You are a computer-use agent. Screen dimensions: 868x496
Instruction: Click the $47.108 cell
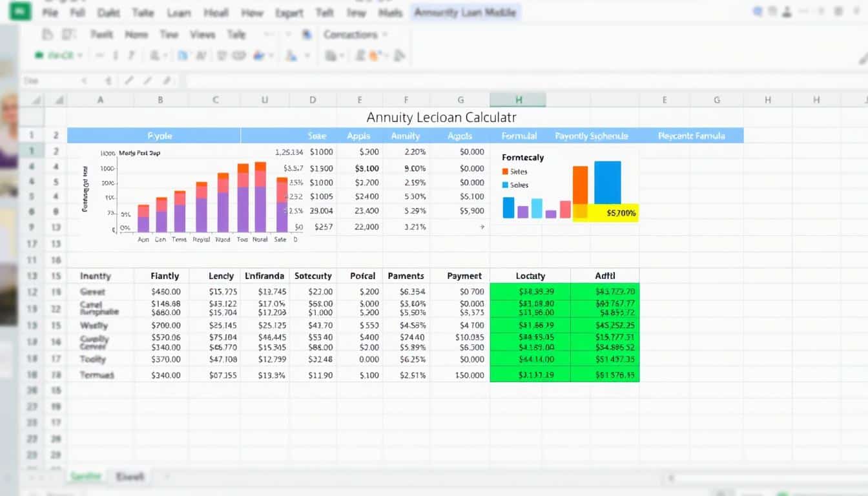click(x=223, y=359)
